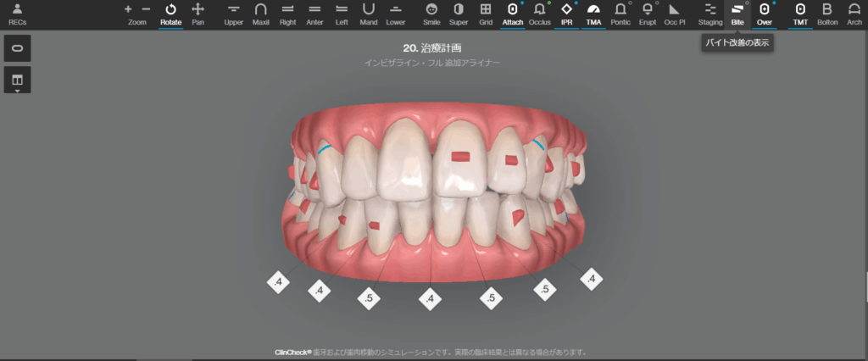
Task: Click the rounded rectangle button in left panel
Action: [x=17, y=48]
